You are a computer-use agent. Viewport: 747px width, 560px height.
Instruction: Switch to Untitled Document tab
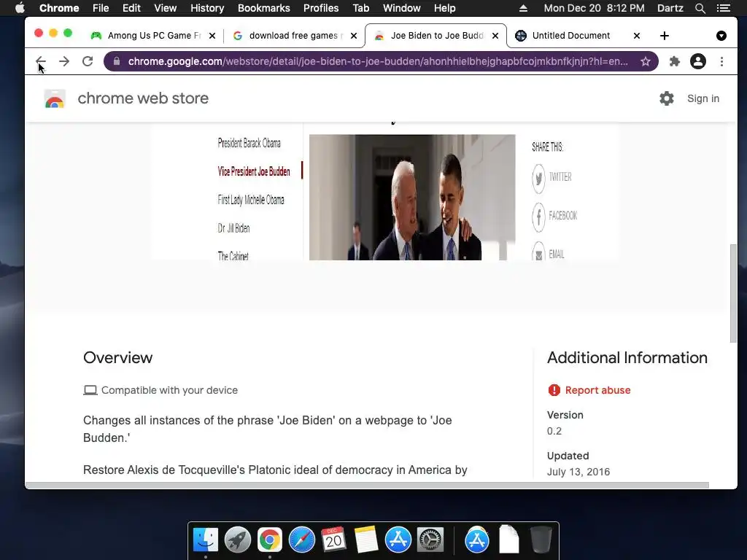[570, 36]
